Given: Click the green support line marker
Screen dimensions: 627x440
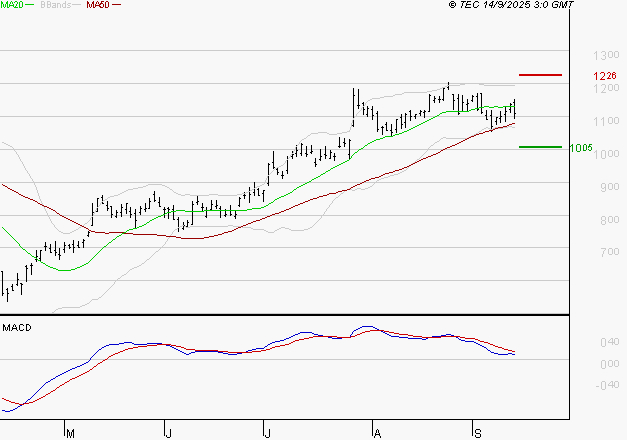Looking at the screenshot, I should [x=540, y=147].
